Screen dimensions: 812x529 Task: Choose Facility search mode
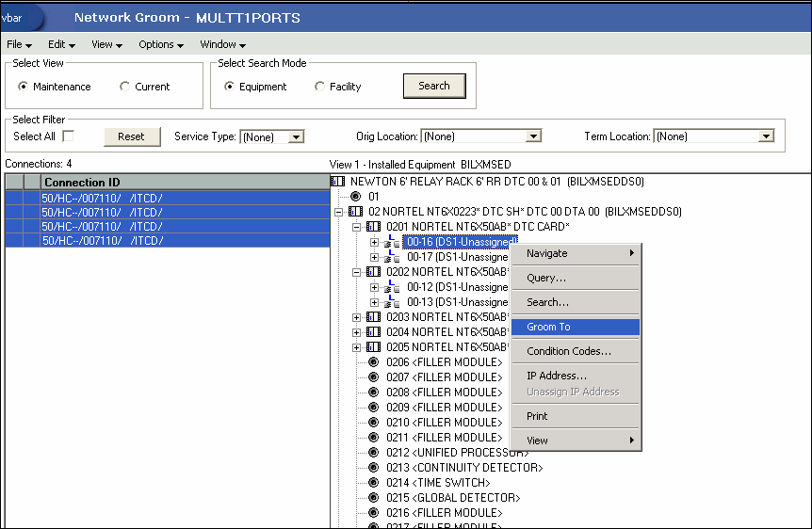click(x=319, y=87)
